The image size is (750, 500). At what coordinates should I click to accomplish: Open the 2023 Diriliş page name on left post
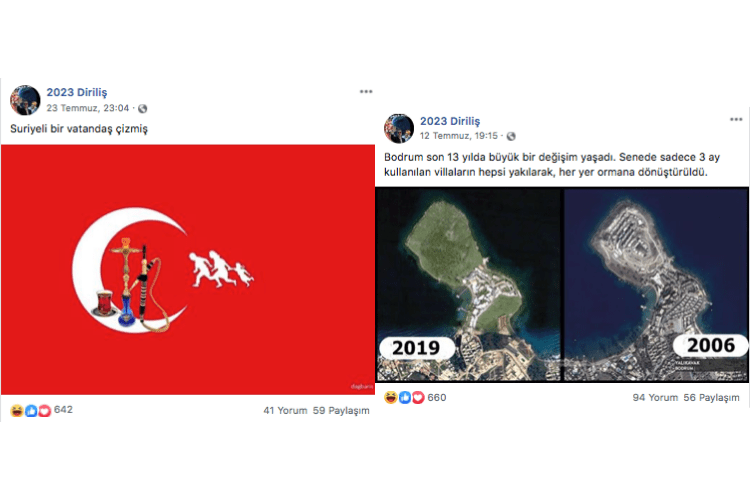pyautogui.click(x=77, y=92)
